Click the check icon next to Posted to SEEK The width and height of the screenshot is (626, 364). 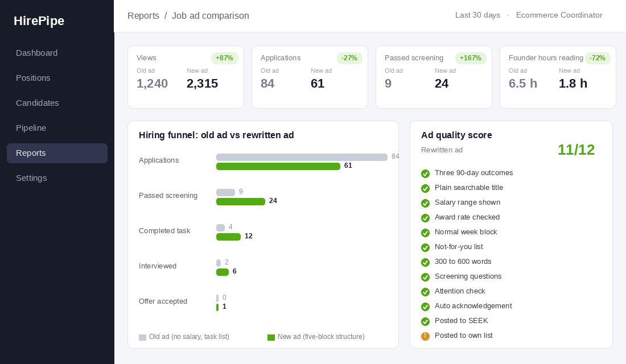(425, 321)
